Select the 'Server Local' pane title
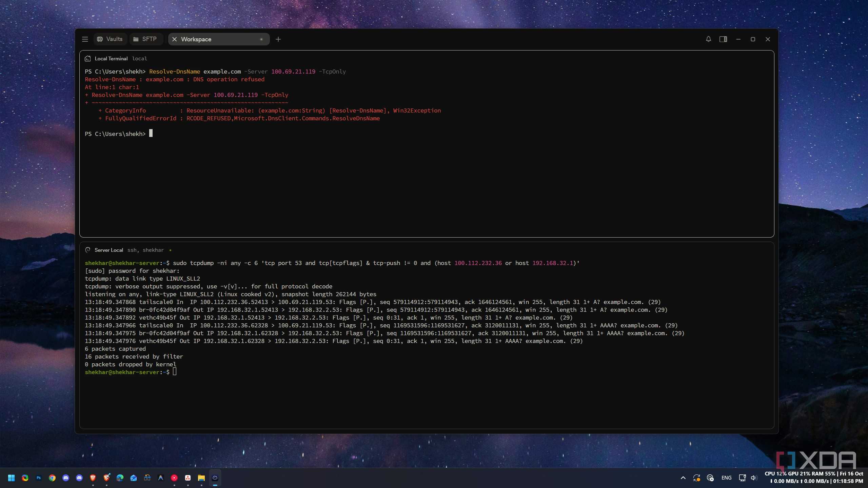The image size is (868, 488). pyautogui.click(x=109, y=250)
